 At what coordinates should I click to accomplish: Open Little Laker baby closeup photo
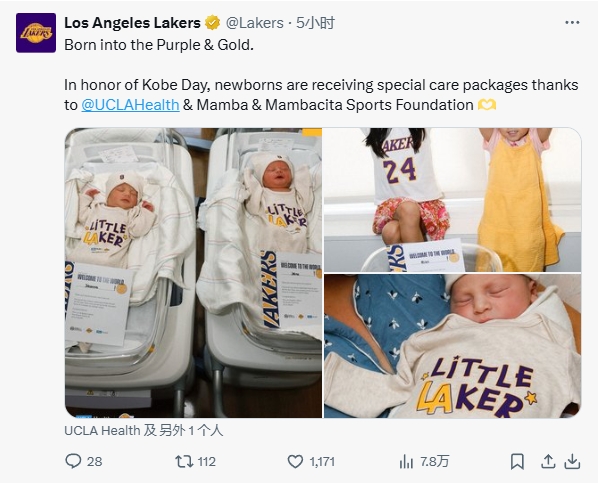pyautogui.click(x=452, y=346)
